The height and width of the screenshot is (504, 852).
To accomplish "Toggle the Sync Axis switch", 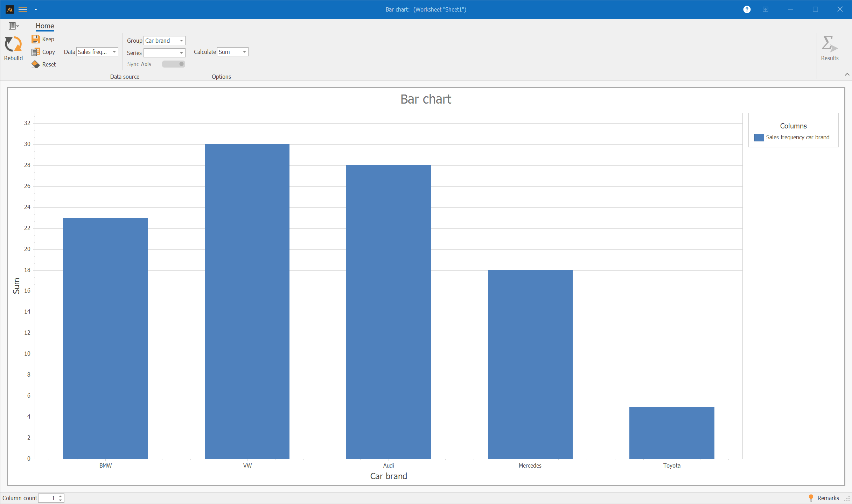I will coord(174,64).
